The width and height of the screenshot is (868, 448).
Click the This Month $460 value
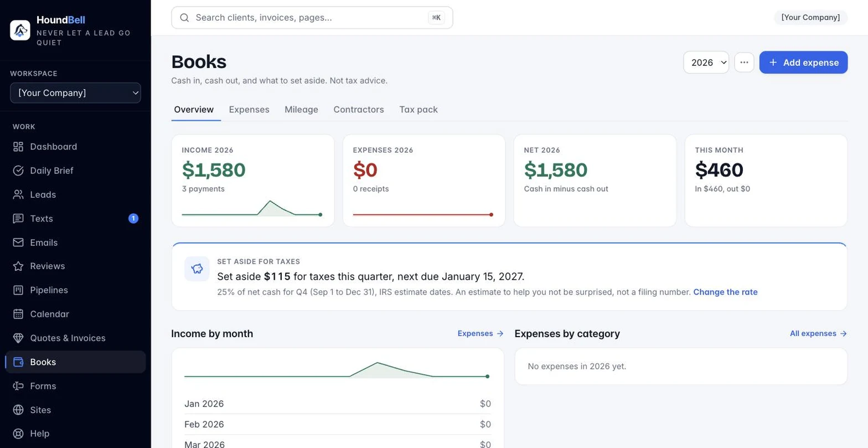pos(719,170)
